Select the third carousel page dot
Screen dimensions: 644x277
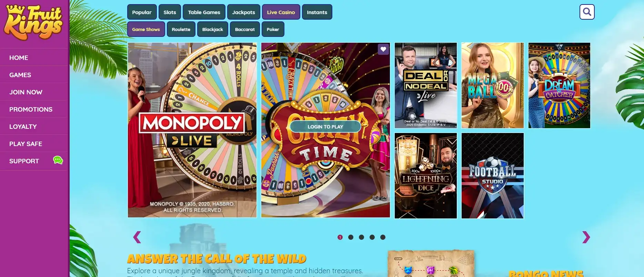click(361, 237)
